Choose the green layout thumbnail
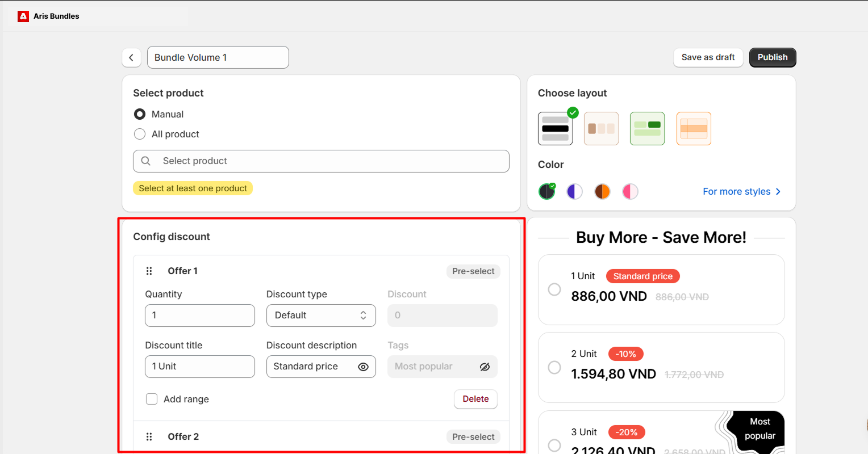The width and height of the screenshot is (868, 454). coord(647,129)
